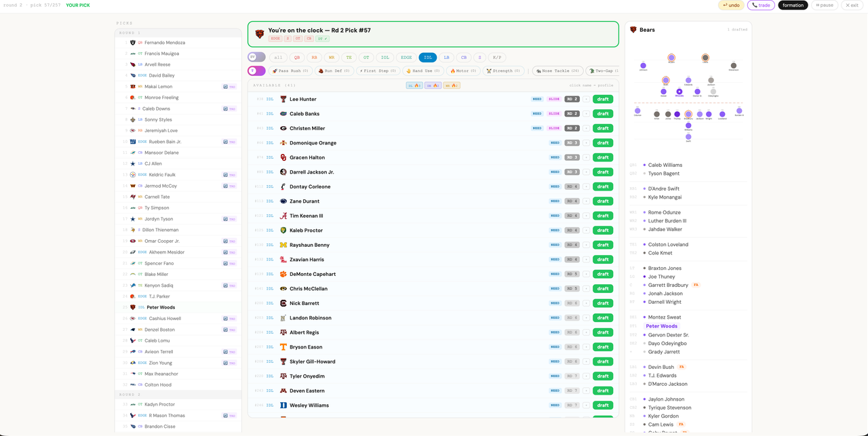Expand Zane Durant's row with the plus button
This screenshot has height=436, width=868.
point(587,201)
